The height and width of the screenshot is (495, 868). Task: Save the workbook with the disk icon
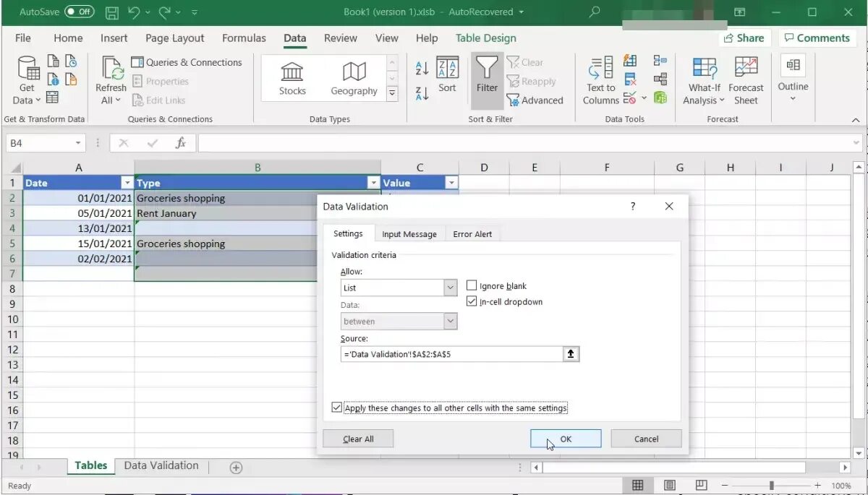(x=112, y=12)
